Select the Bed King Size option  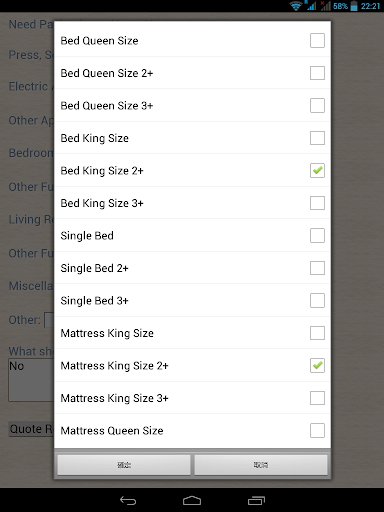pos(192,138)
